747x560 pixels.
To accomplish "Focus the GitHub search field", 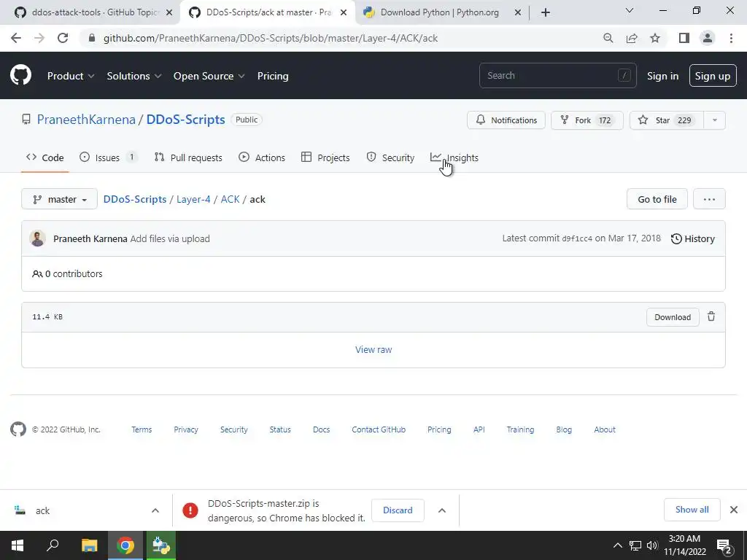I will click(558, 75).
